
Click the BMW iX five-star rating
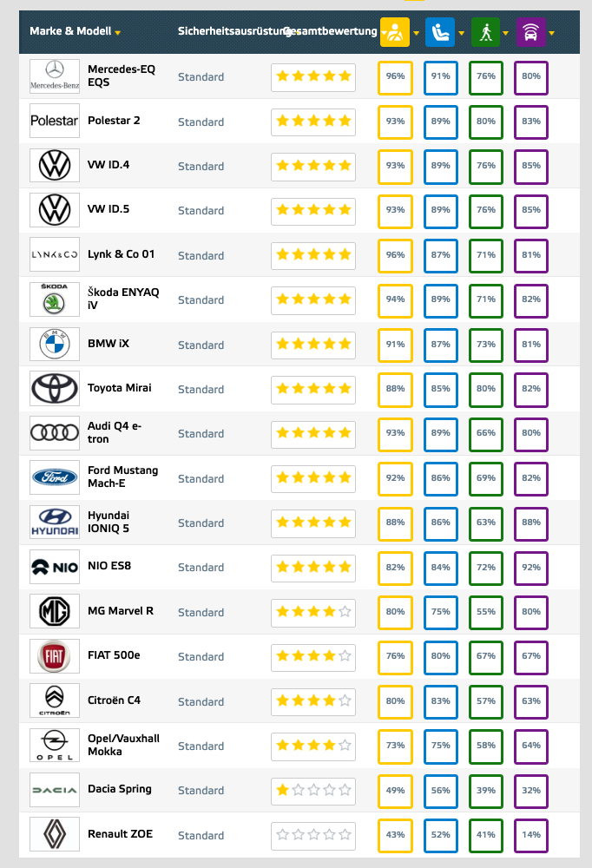(313, 345)
